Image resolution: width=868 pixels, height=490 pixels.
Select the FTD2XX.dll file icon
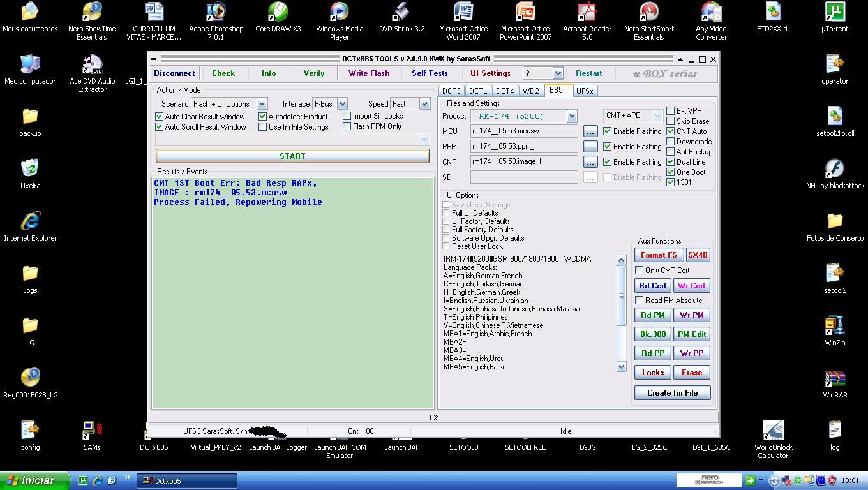click(773, 17)
